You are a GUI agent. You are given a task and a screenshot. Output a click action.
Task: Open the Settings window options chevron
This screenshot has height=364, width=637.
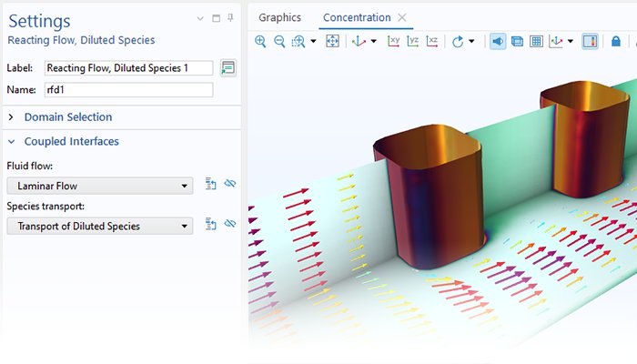pos(200,18)
